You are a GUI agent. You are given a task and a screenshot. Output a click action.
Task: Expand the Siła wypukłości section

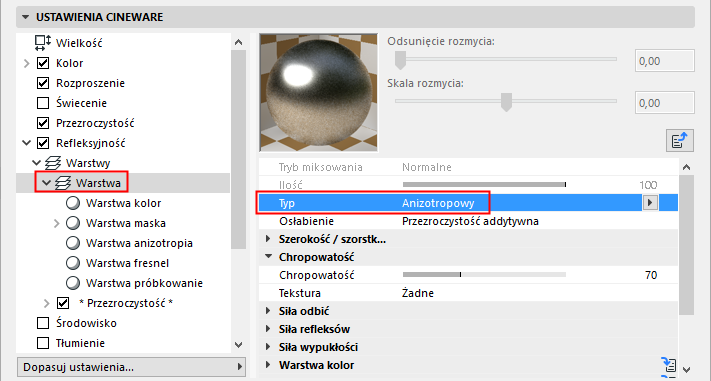click(268, 347)
